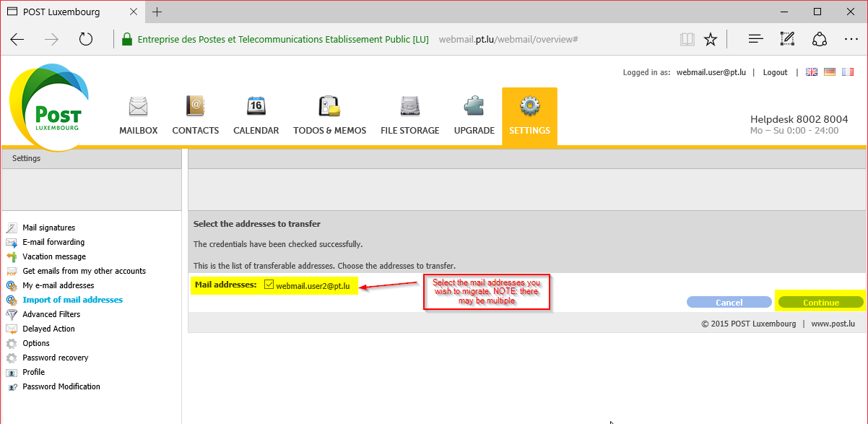Add page to favorites star

click(x=711, y=39)
